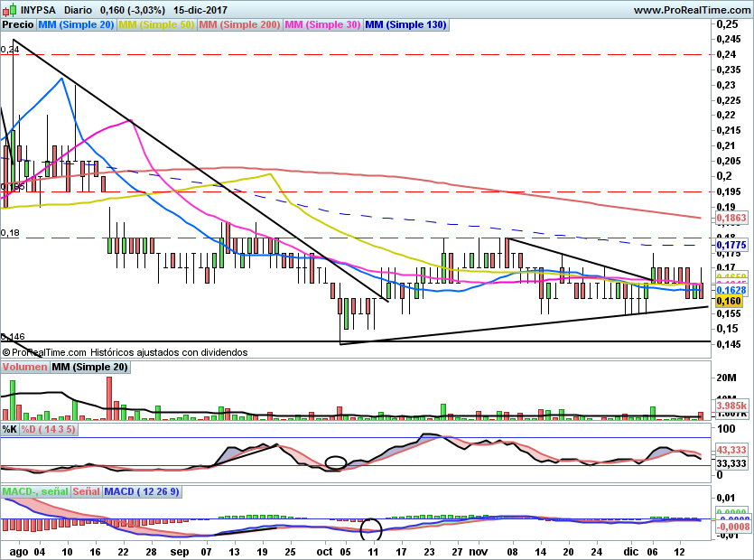Image resolution: width=754 pixels, height=560 pixels.
Task: Click the MACD (12 26 9) label
Action: click(142, 491)
